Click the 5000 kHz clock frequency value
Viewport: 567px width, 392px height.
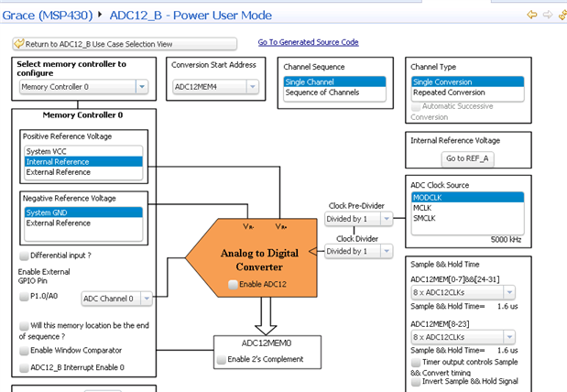tap(506, 240)
